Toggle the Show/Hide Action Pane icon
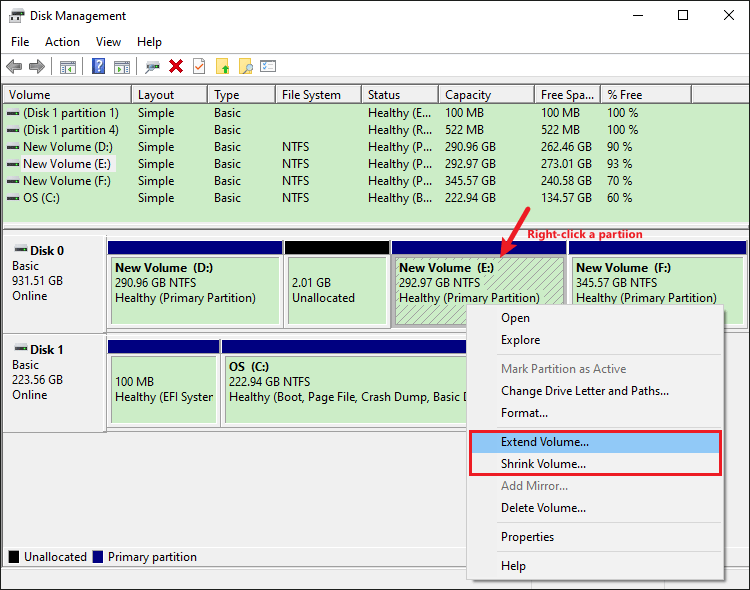Viewport: 750px width, 590px height. coord(122,67)
